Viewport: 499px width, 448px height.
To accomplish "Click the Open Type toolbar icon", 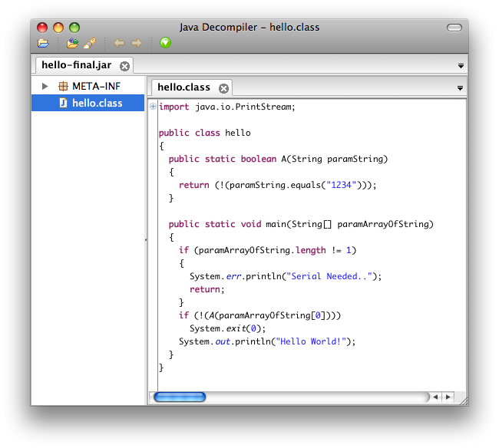I will click(x=72, y=43).
